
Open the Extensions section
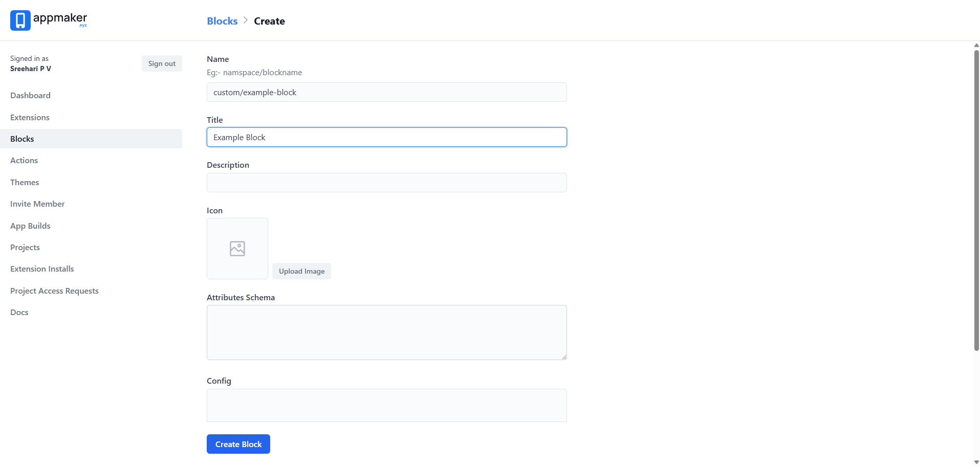[30, 117]
